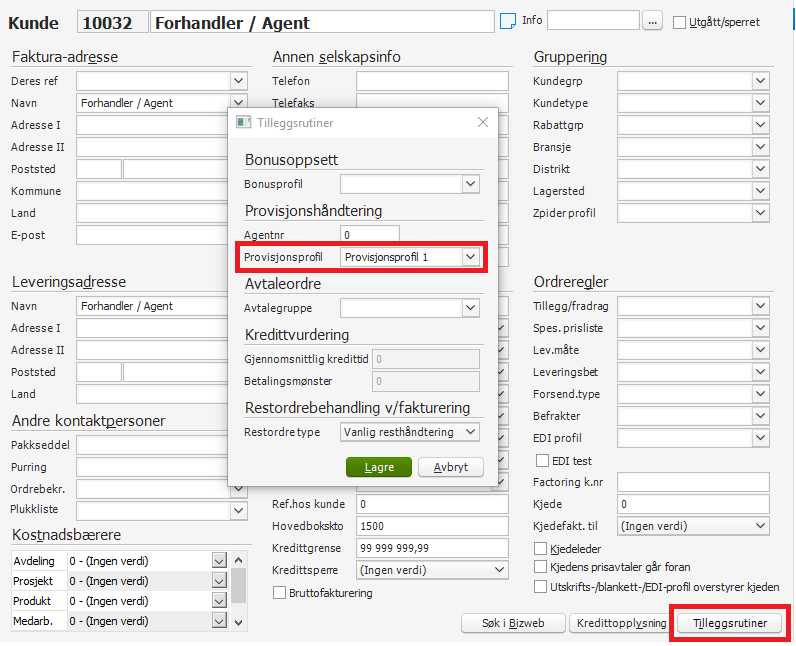Screen dimensions: 796x646
Task: Click the Avbryt button
Action: [451, 467]
